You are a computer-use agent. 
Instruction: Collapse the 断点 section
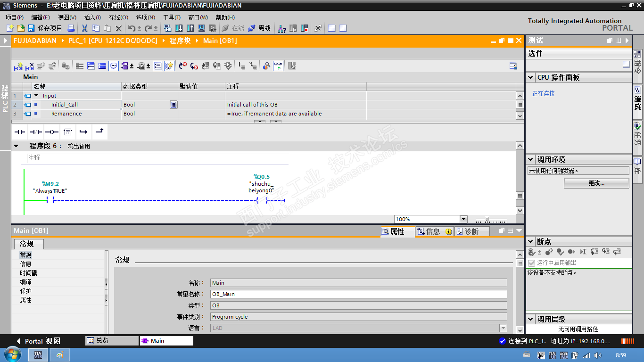point(531,241)
